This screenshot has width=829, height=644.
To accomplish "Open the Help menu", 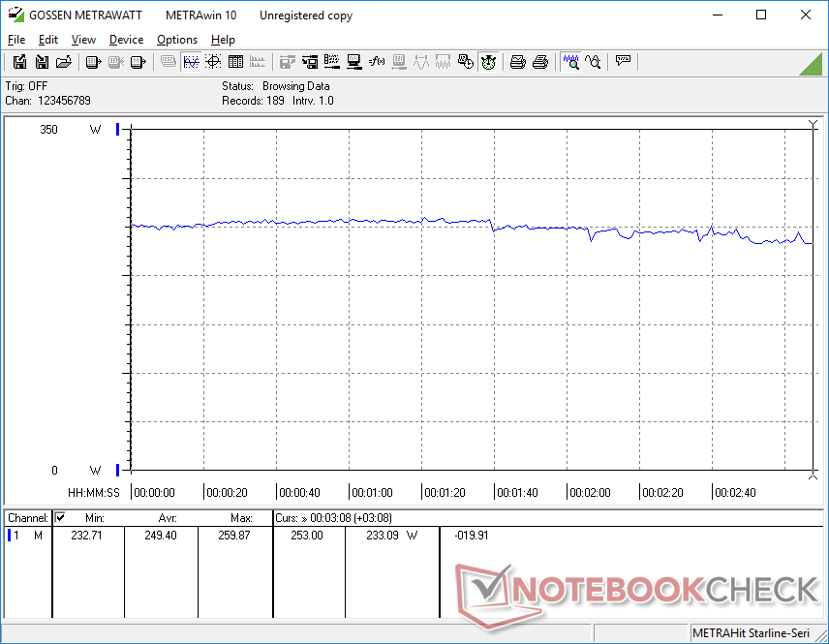I will tap(223, 40).
